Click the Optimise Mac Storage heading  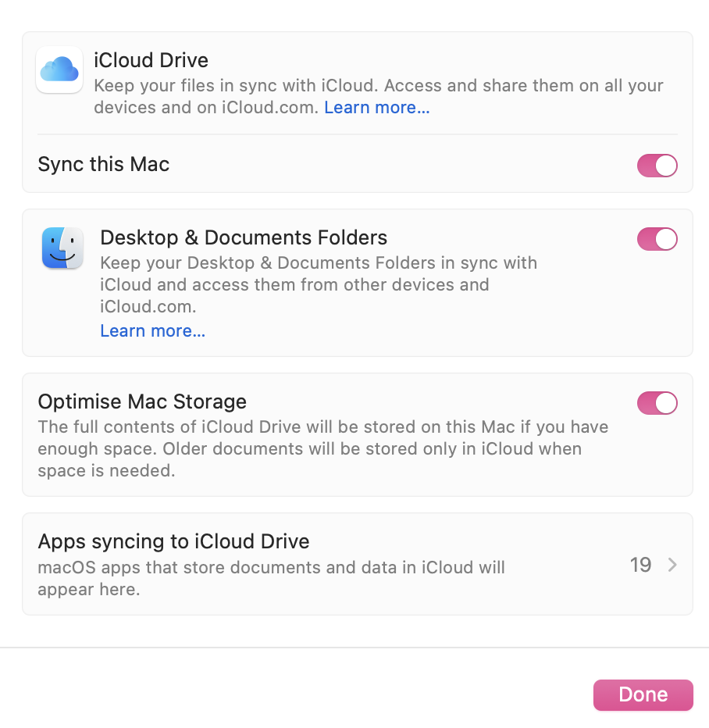[142, 401]
